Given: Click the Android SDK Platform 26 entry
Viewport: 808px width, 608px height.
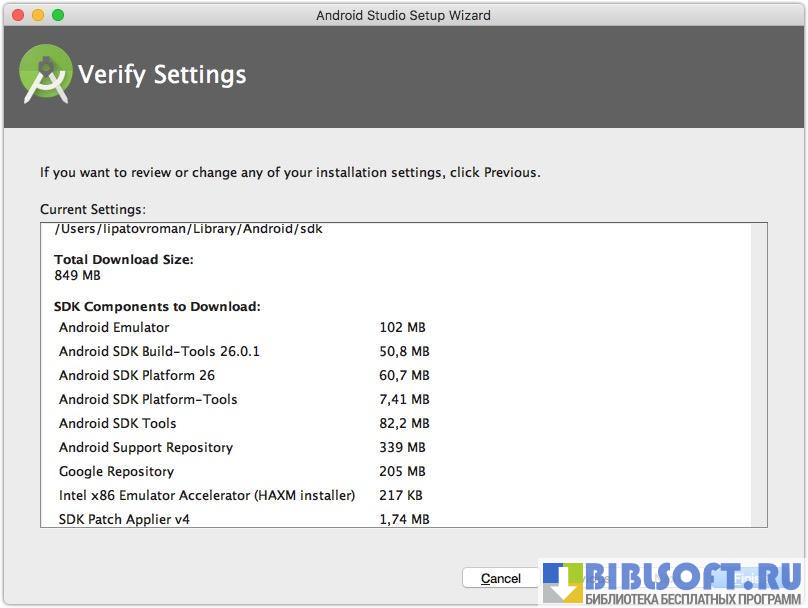Looking at the screenshot, I should tap(137, 375).
